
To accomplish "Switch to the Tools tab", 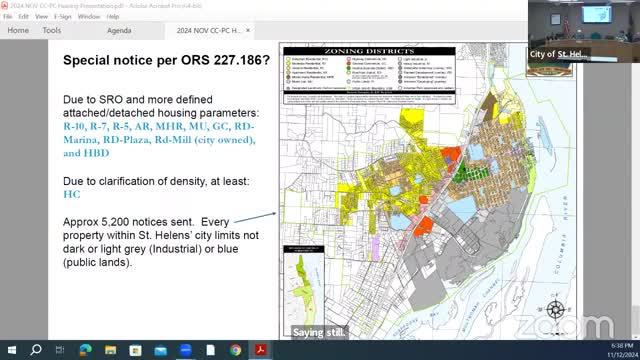I will point(51,30).
